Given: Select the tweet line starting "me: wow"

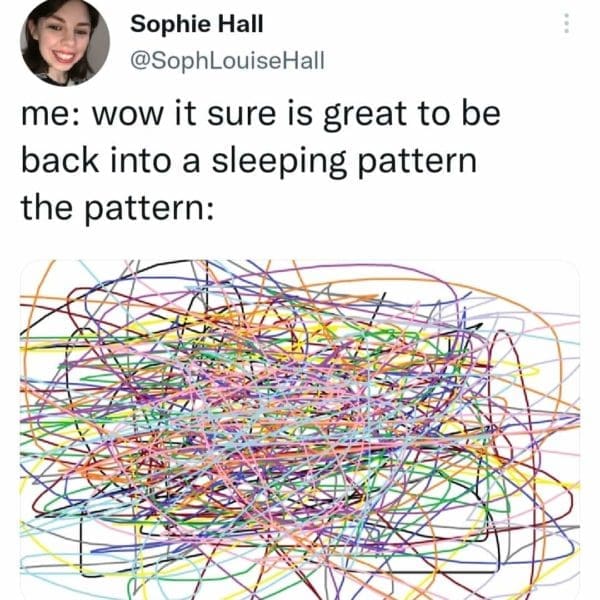Looking at the screenshot, I should tap(261, 114).
